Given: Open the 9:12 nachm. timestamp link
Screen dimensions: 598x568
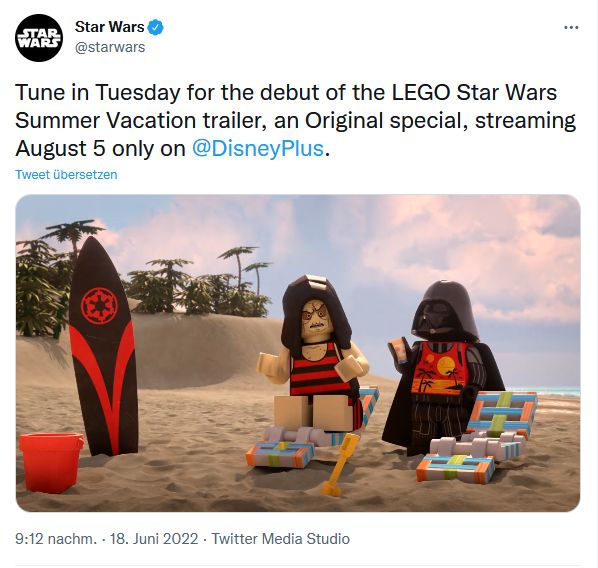Looking at the screenshot, I should 56,539.
